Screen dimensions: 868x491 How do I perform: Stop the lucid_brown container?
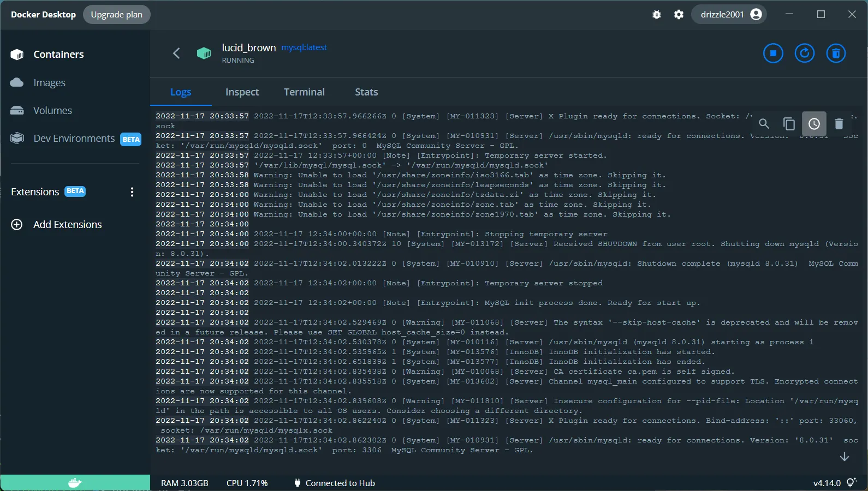pyautogui.click(x=772, y=53)
